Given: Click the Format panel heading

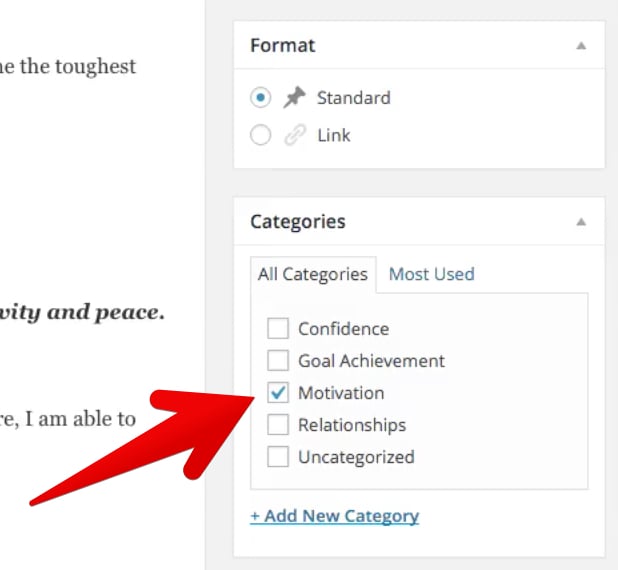Looking at the screenshot, I should (x=283, y=45).
